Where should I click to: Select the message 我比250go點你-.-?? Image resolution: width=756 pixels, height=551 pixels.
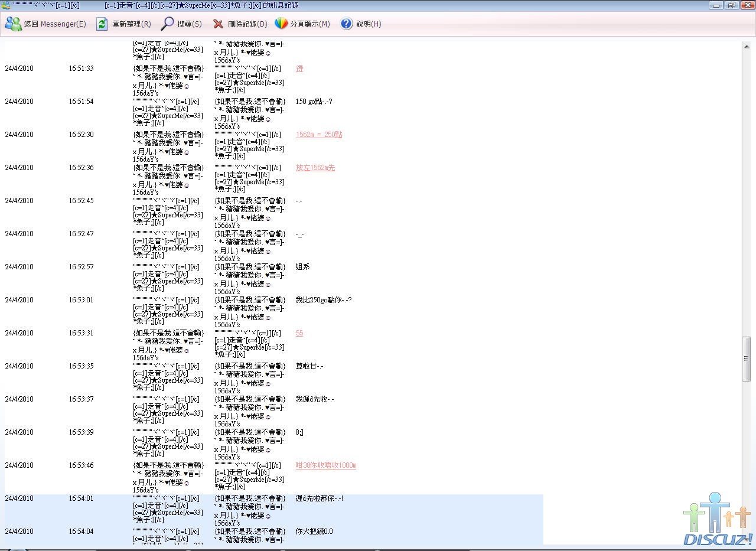click(x=324, y=300)
